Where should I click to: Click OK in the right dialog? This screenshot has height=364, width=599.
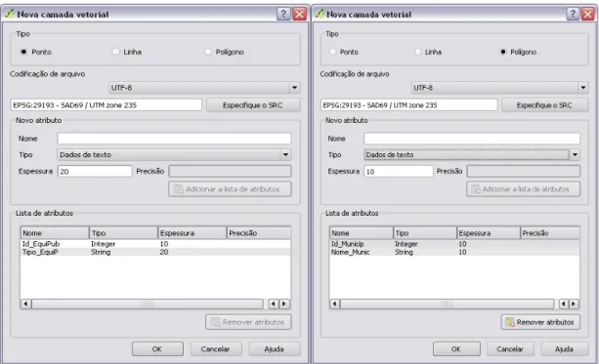pos(456,348)
